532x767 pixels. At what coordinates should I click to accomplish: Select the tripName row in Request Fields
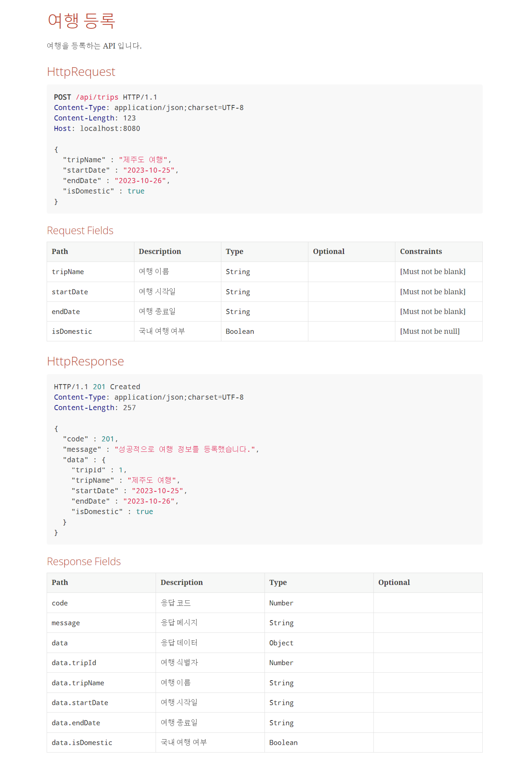pyautogui.click(x=265, y=272)
